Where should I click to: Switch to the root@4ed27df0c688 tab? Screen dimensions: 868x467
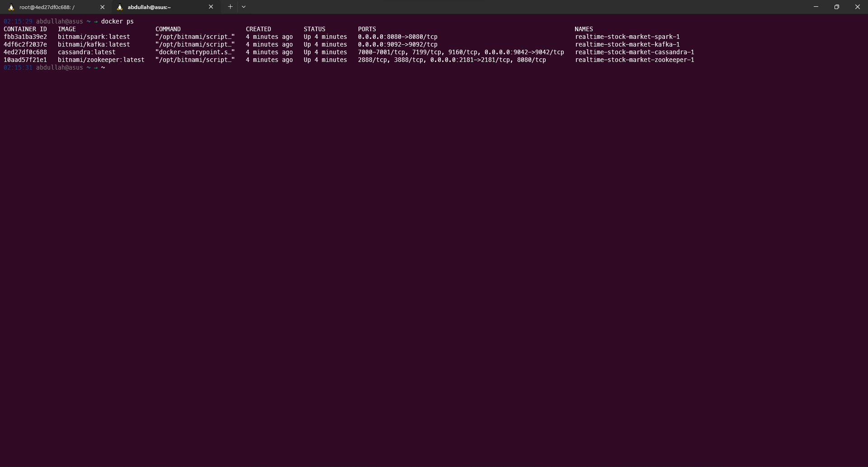(x=56, y=7)
